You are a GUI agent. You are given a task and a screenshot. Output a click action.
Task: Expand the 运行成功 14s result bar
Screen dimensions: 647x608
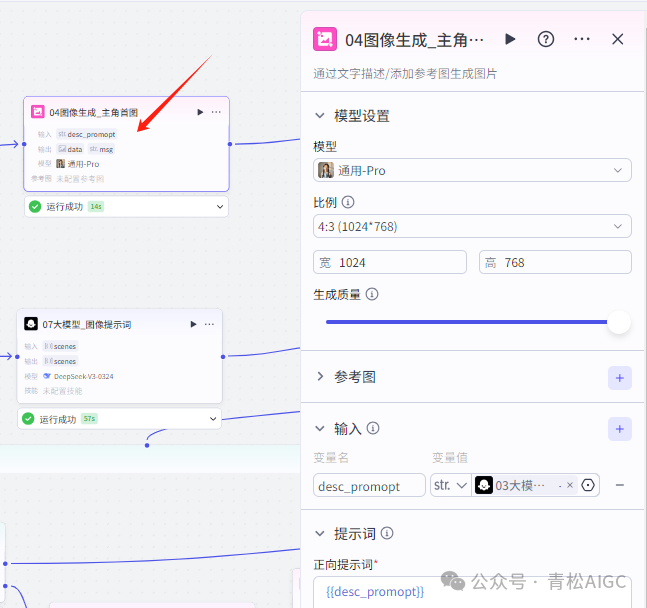click(220, 206)
